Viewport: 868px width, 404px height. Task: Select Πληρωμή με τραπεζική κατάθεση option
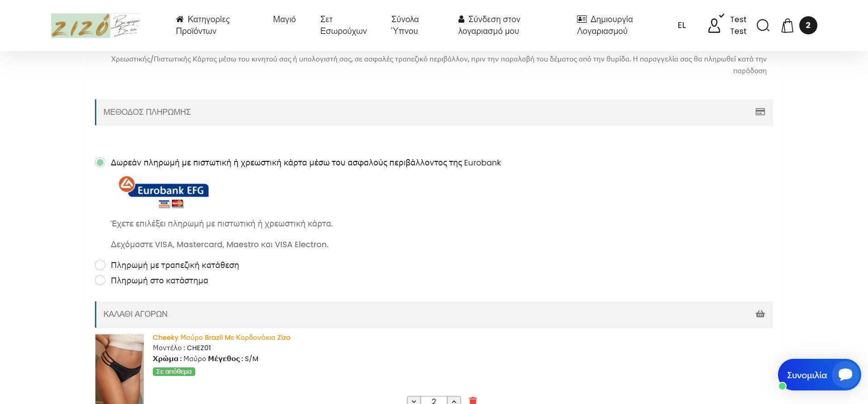[x=100, y=265]
